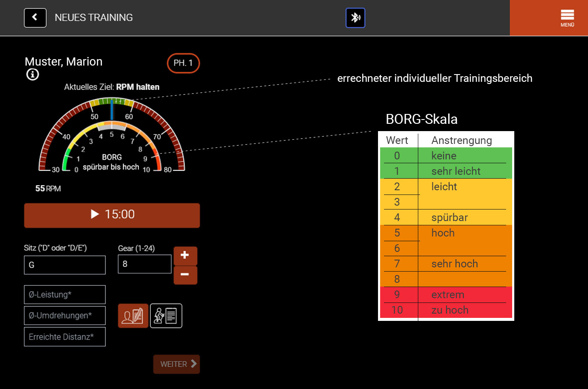The width and height of the screenshot is (588, 389).
Task: Decrease gear with the minus button
Action: 185,275
